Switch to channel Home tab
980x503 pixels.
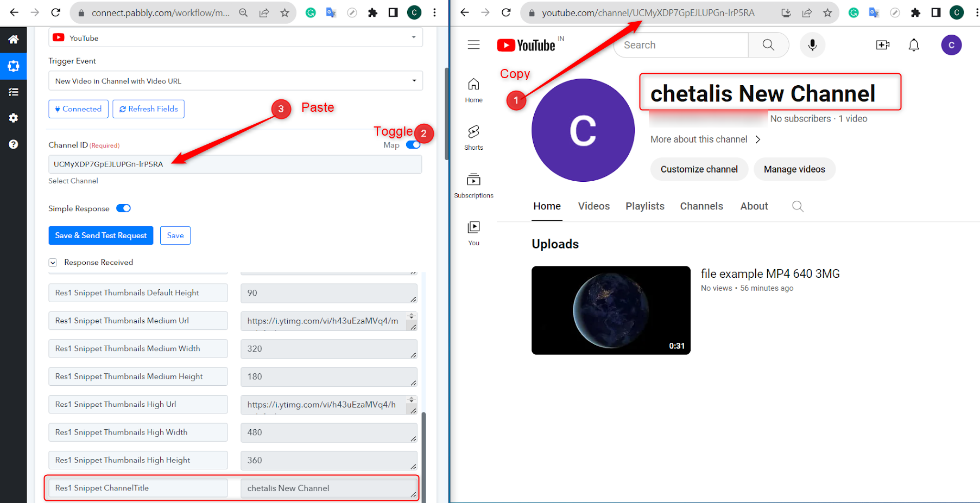click(547, 206)
